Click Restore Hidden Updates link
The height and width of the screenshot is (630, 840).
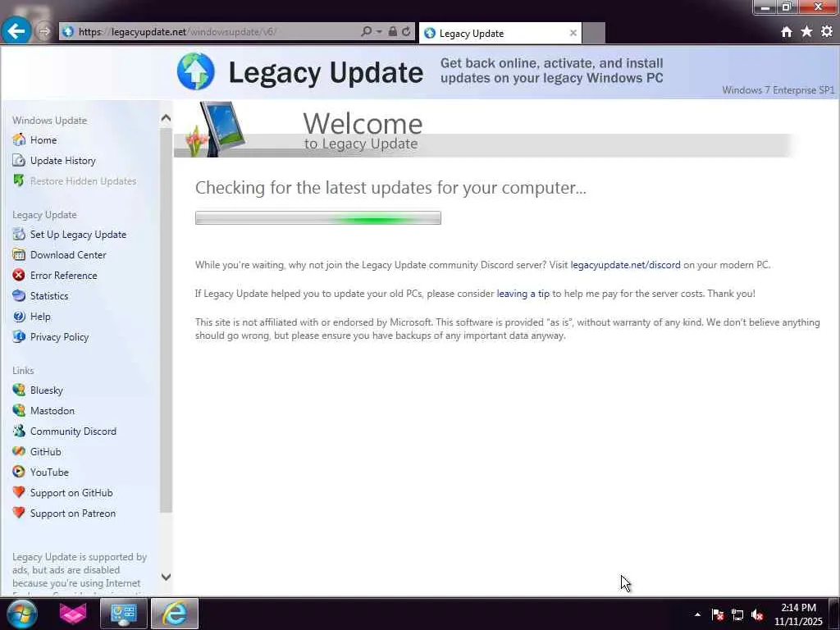[83, 181]
